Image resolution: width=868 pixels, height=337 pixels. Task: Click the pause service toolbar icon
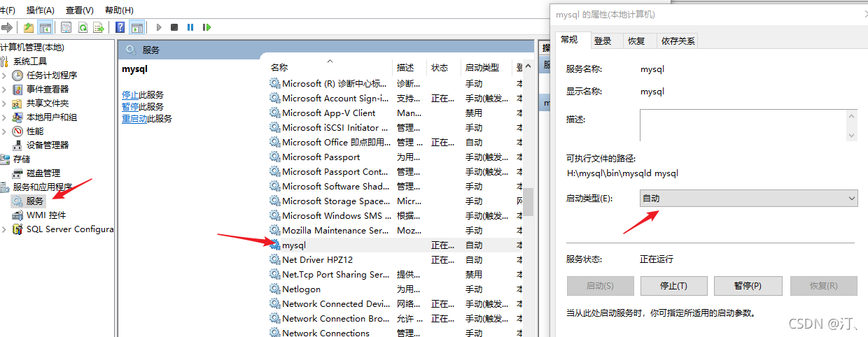click(x=190, y=27)
